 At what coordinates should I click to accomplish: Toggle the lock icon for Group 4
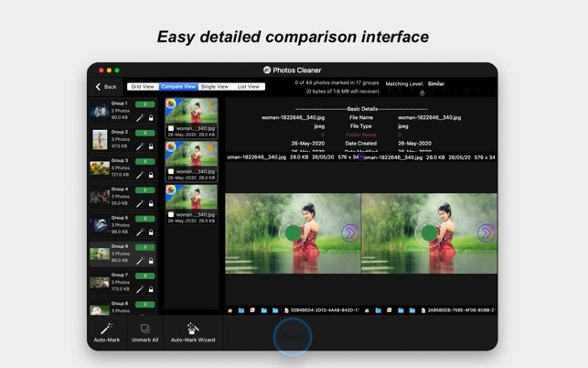tap(151, 203)
